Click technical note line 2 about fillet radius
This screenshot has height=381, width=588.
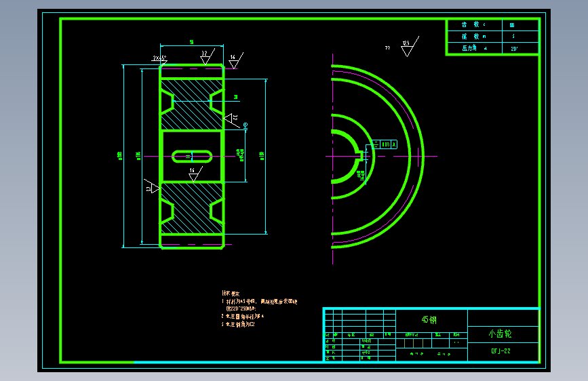(x=243, y=316)
